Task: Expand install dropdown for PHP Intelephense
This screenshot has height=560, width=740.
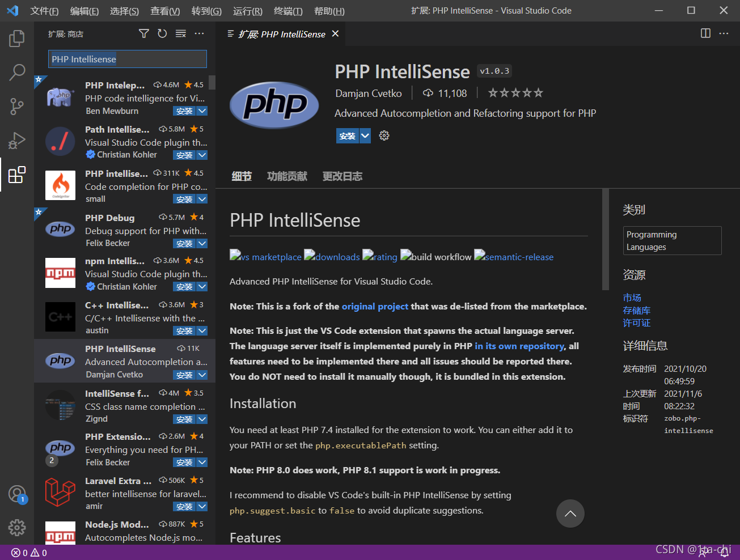Action: (x=202, y=111)
